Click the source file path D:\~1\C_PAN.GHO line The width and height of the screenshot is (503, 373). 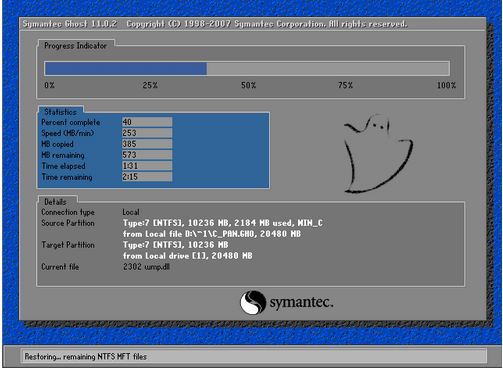pyautogui.click(x=212, y=234)
